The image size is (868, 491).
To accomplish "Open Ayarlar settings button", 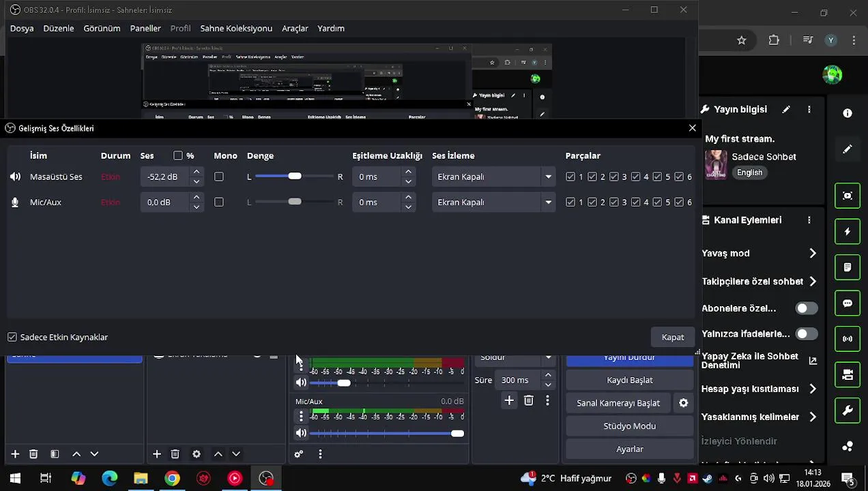I will (630, 449).
